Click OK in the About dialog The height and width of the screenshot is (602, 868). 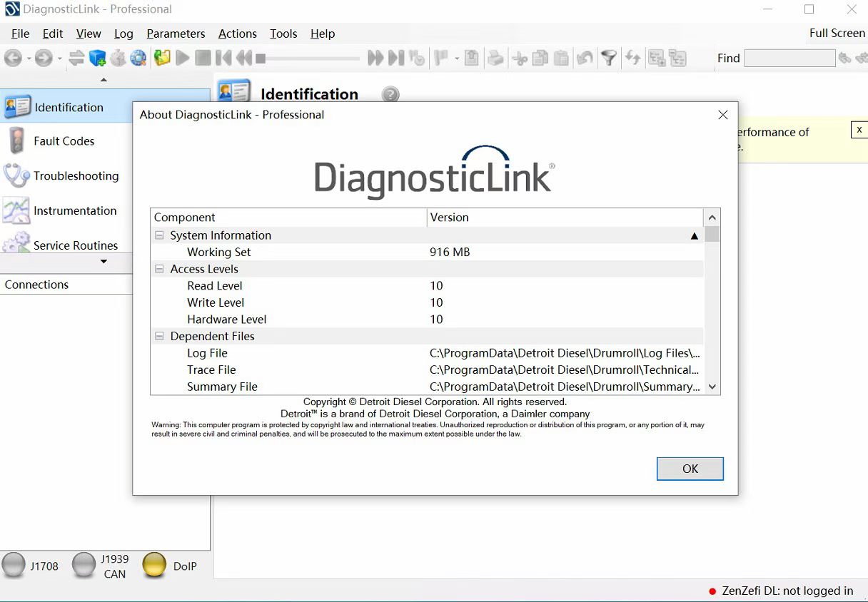pyautogui.click(x=690, y=469)
